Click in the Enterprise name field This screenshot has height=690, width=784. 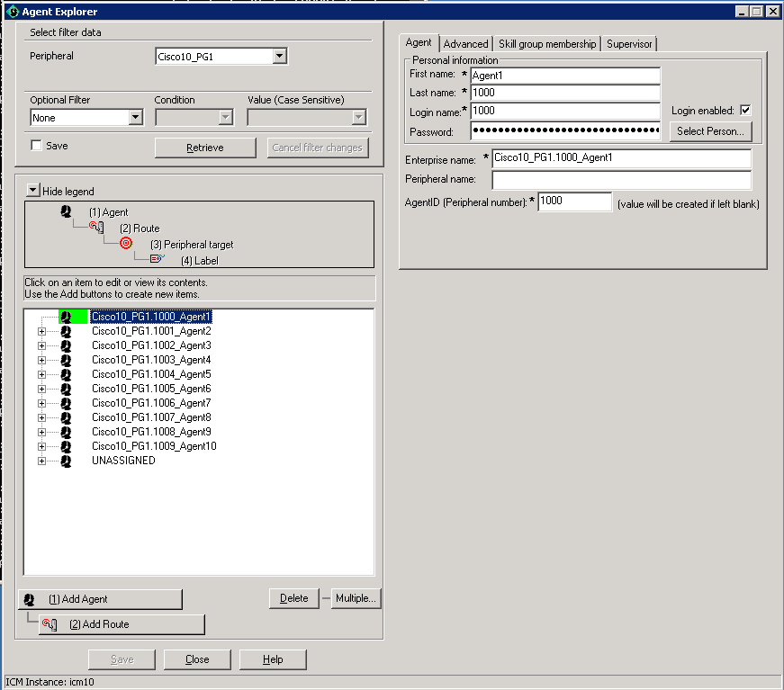621,158
